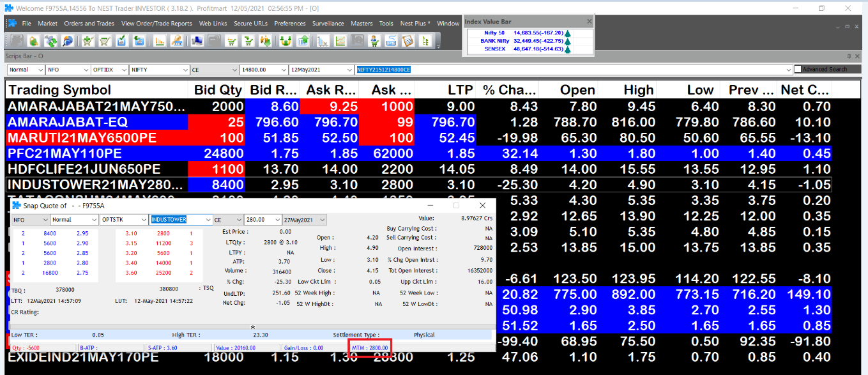Select the HDFCLIFE21JUN650PE row
Image resolution: width=868 pixels, height=375 pixels.
[418, 169]
